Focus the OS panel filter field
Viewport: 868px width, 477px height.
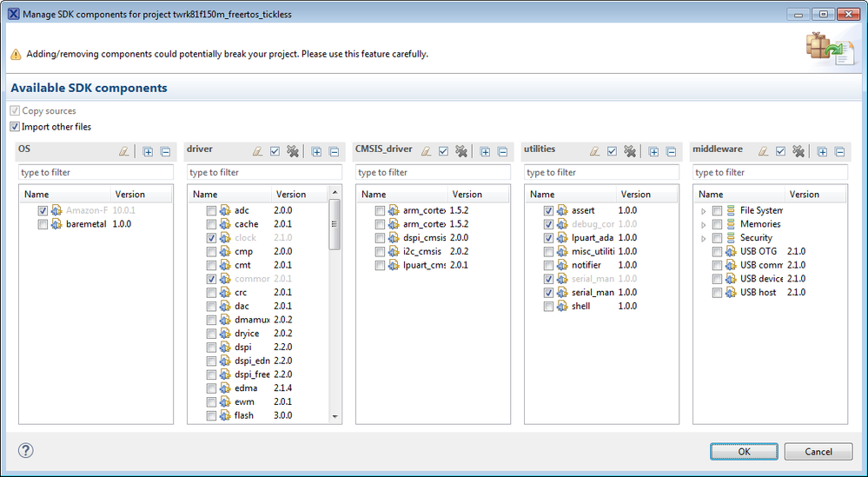96,172
